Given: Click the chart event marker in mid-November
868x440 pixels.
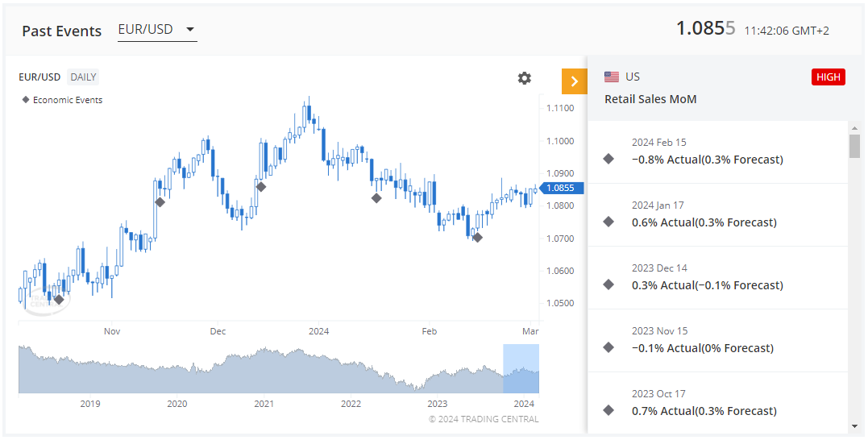Looking at the screenshot, I should (160, 202).
